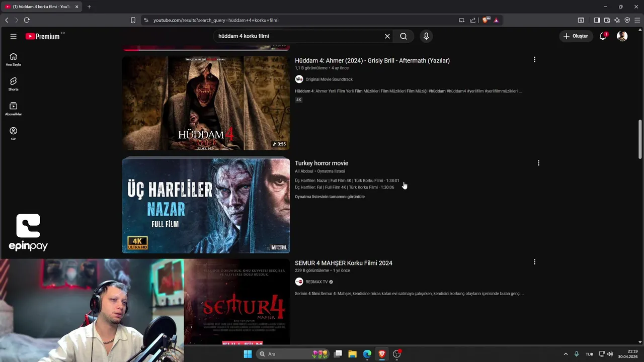
Task: Open the Windows Start menu
Action: point(248,354)
